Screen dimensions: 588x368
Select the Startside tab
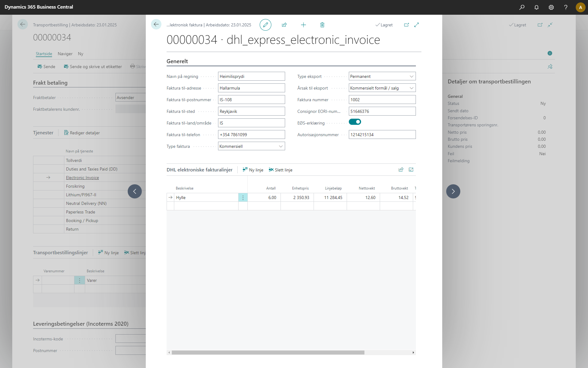[x=43, y=54]
